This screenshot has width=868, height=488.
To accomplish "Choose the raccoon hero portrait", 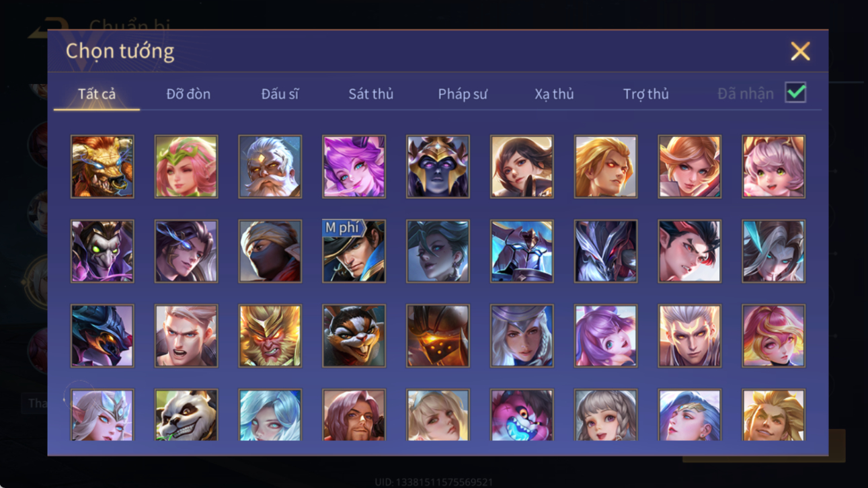I will pos(354,336).
